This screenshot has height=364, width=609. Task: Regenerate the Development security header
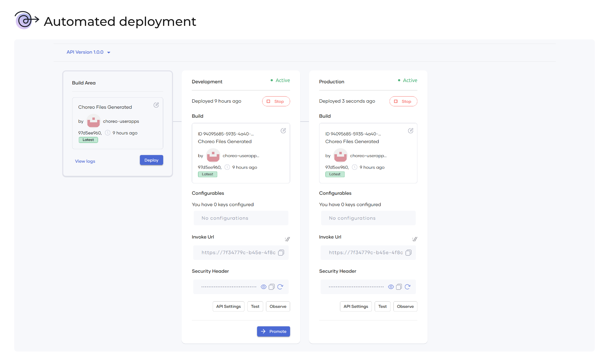280,287
